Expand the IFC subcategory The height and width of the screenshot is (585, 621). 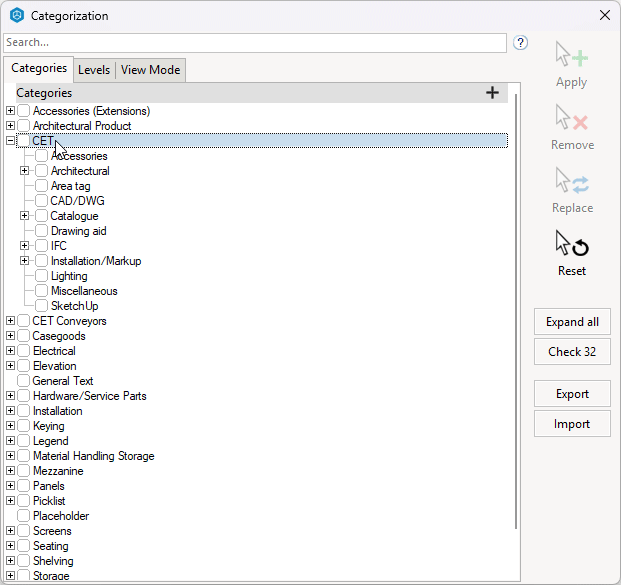[25, 246]
